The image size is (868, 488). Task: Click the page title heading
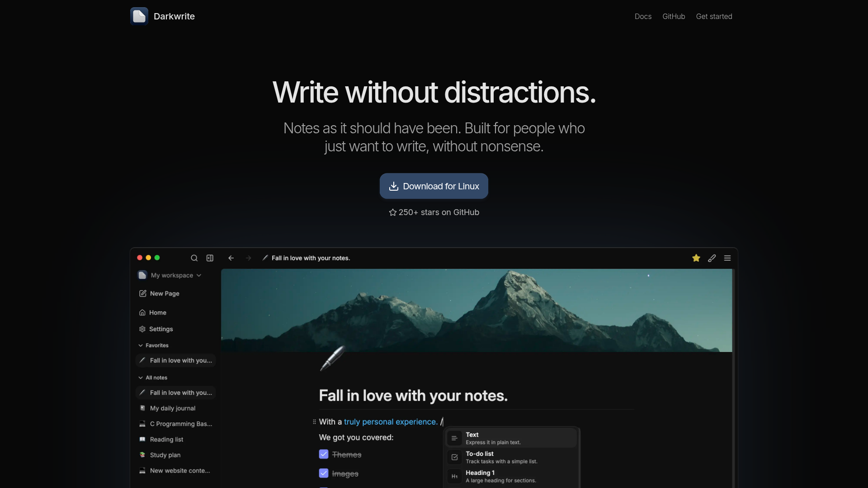[413, 396]
